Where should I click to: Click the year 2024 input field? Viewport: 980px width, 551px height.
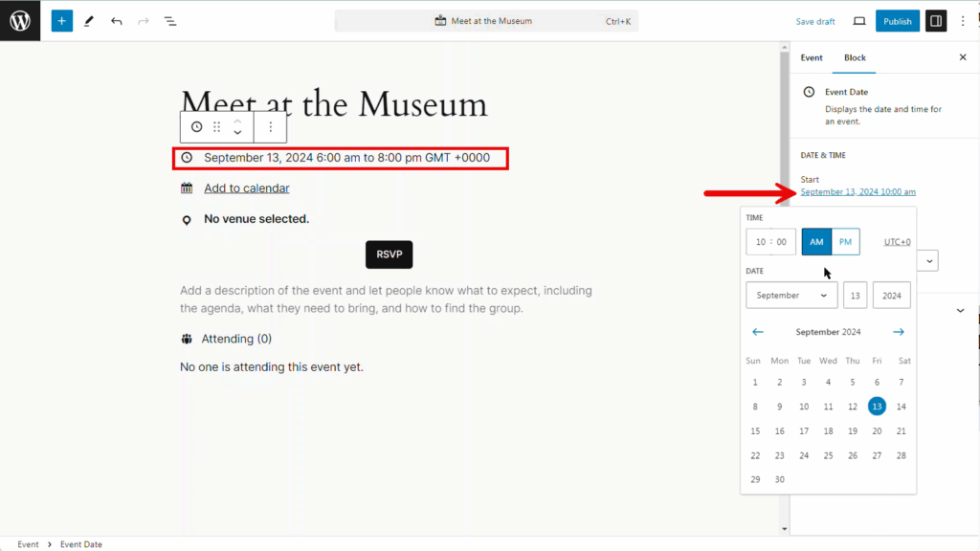tap(891, 296)
